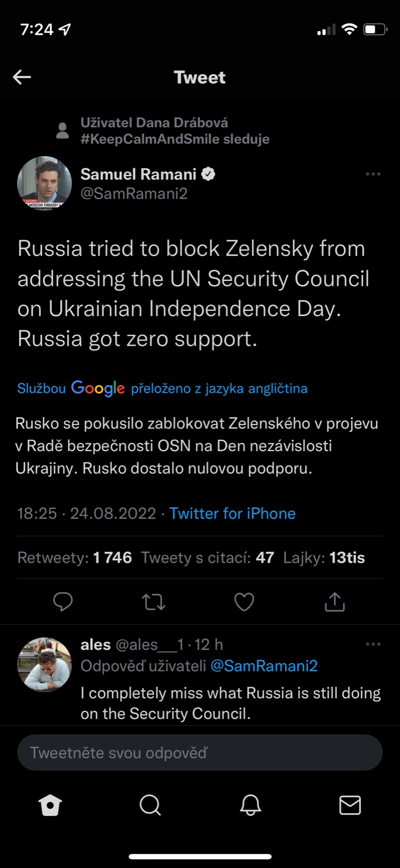View the list of 1 746 retweets
Screen dimensions: 400x868
[x=75, y=558]
